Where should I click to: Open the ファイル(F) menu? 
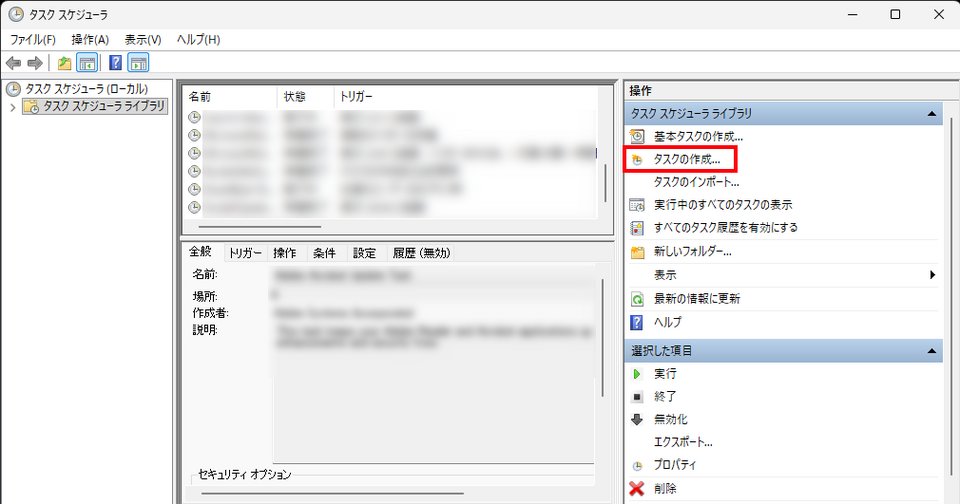[x=32, y=40]
